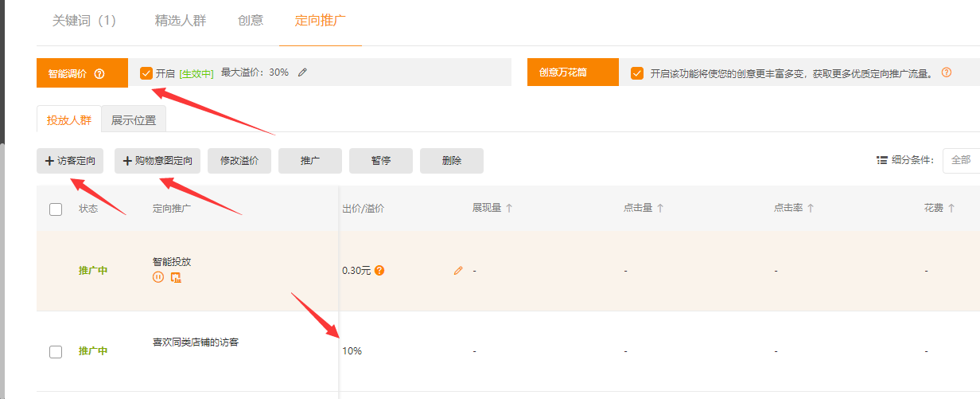Sort by 展现量 column arrow
This screenshot has width=980, height=399.
[509, 208]
